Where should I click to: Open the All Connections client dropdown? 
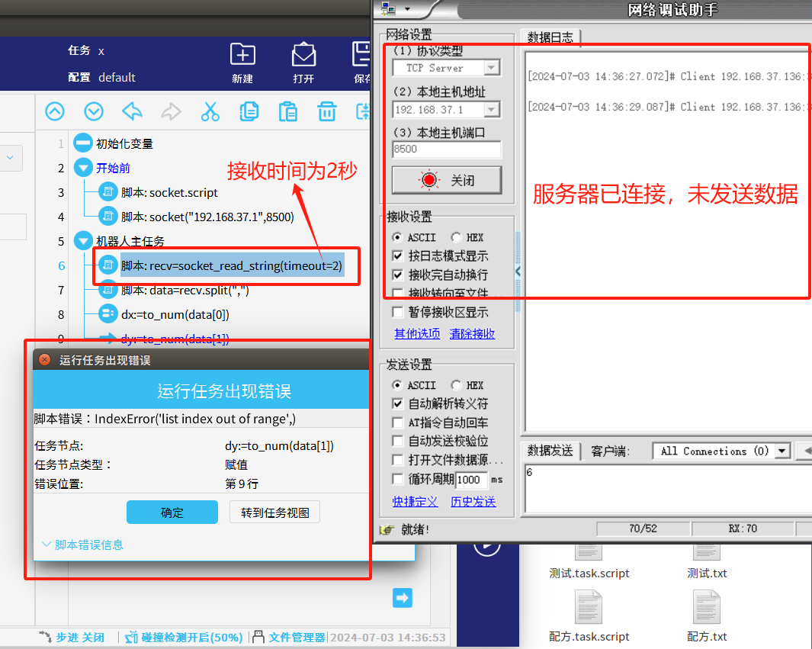[782, 451]
